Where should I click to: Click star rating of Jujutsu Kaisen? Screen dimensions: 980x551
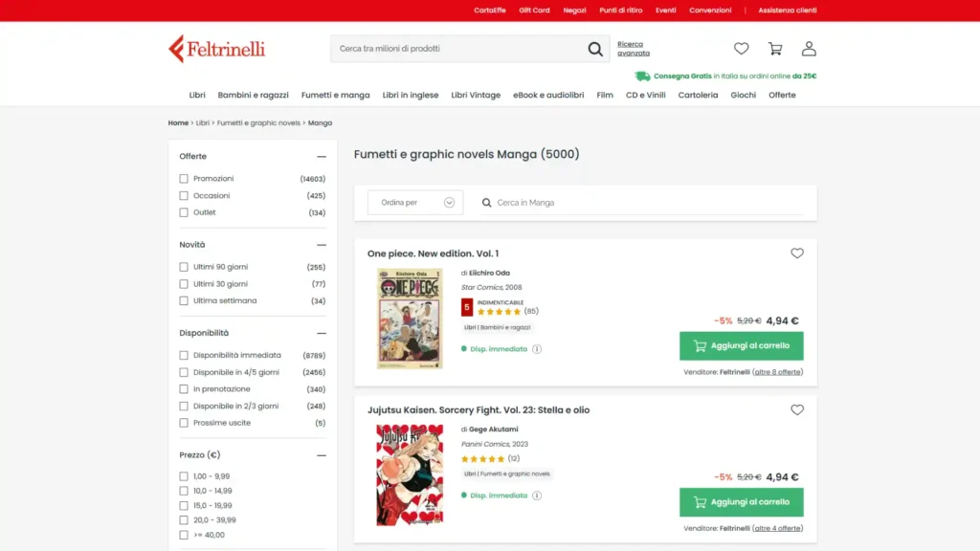(482, 458)
